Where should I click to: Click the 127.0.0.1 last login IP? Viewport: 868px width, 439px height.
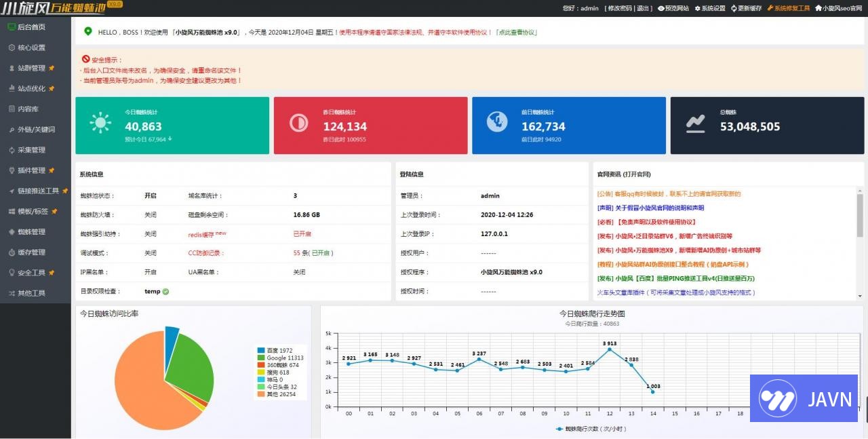pos(494,234)
